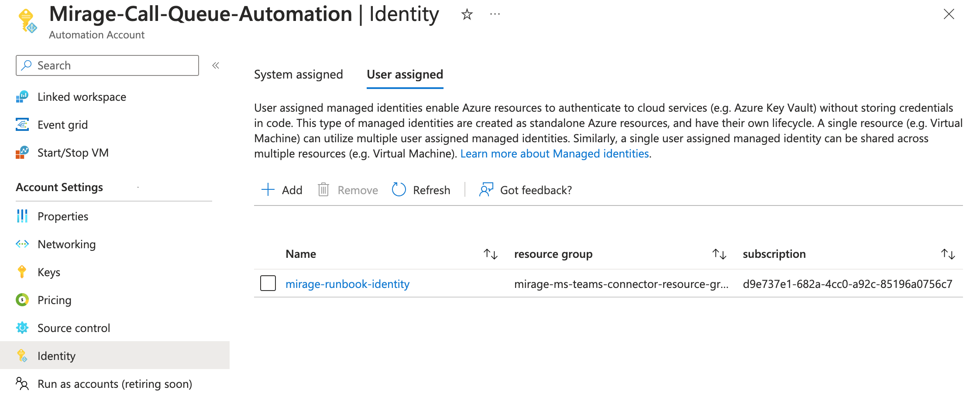Collapse the Account Settings section
The height and width of the screenshot is (397, 980).
(x=59, y=187)
